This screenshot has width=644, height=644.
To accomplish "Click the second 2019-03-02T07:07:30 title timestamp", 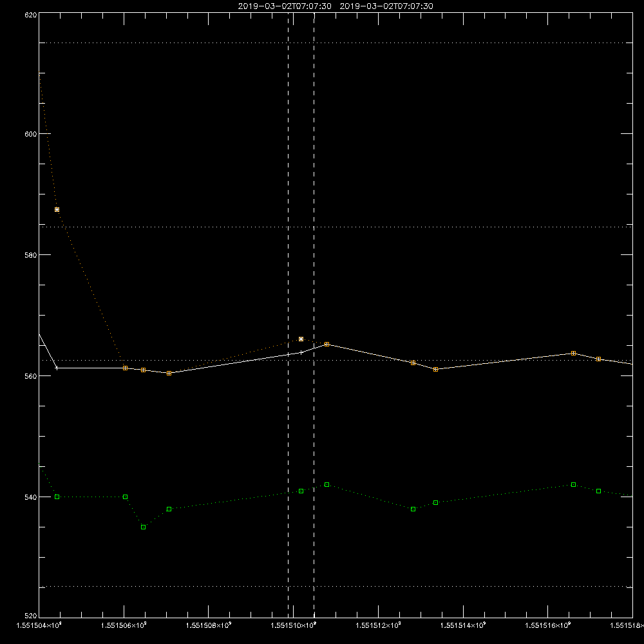I will [x=386, y=6].
